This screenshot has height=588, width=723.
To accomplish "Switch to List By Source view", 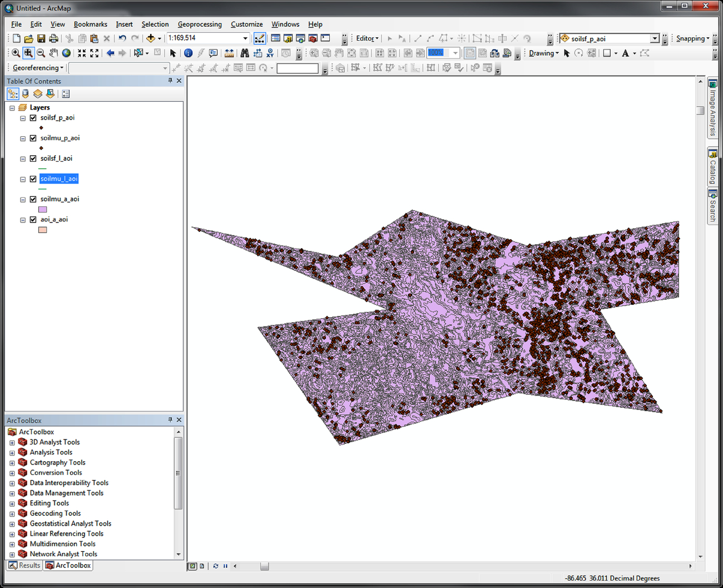I will coord(26,94).
